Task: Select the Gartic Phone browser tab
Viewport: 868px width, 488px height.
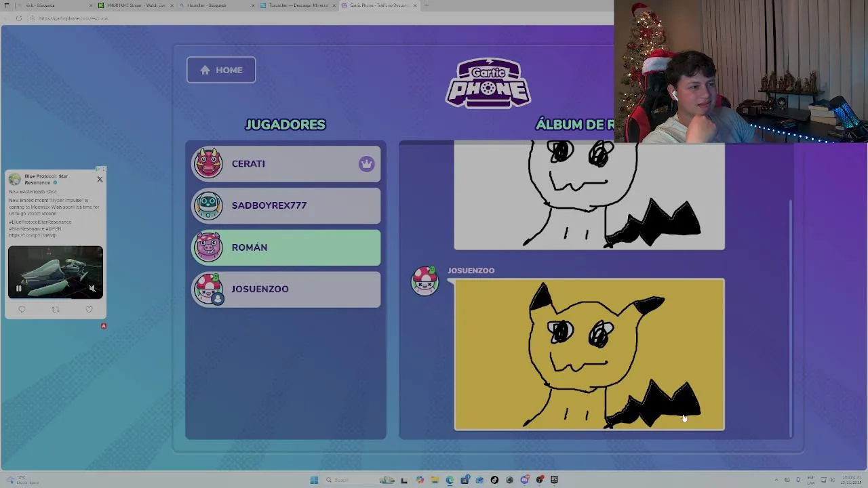Action: (378, 5)
